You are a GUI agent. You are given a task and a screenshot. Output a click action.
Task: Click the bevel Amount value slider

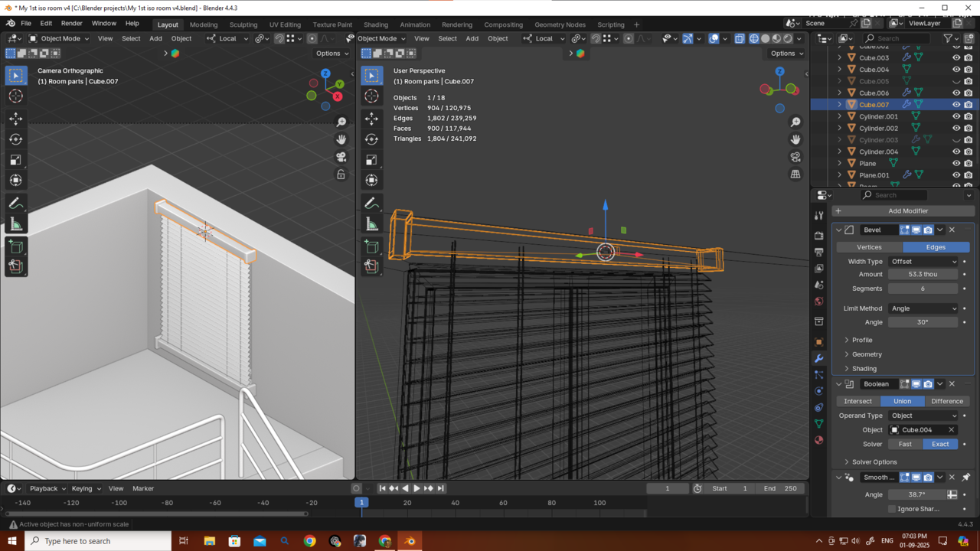tap(923, 274)
